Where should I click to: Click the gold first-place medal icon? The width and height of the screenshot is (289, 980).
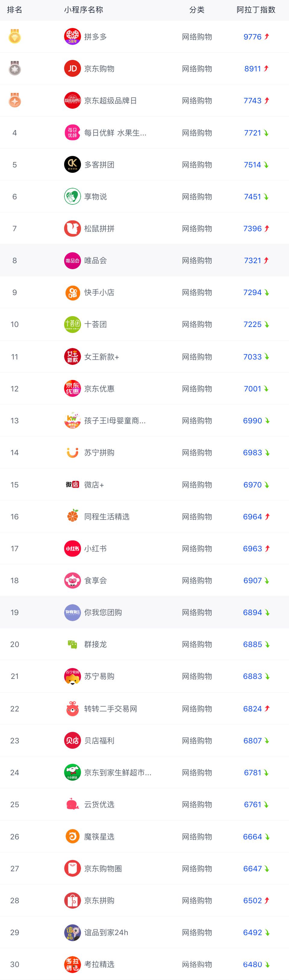click(x=14, y=36)
